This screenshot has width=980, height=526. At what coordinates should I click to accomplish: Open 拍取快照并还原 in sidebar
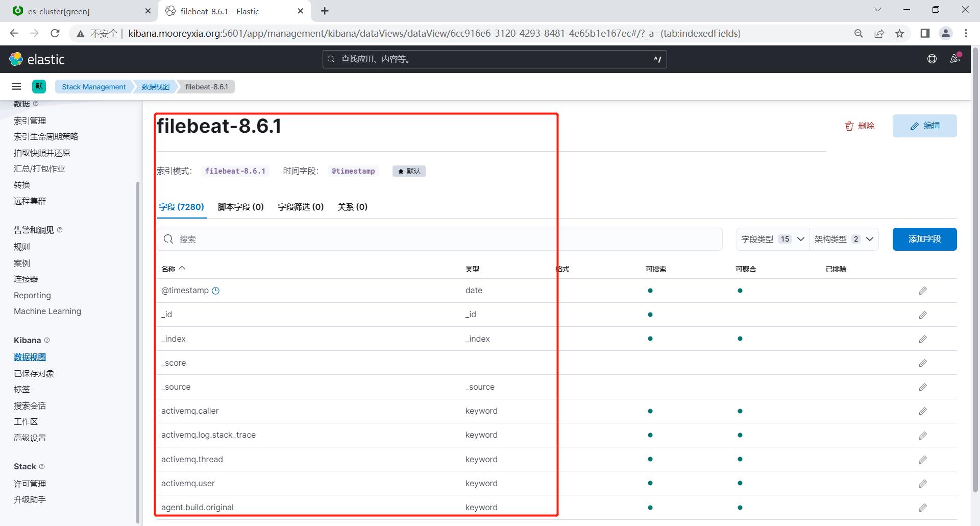tap(42, 153)
